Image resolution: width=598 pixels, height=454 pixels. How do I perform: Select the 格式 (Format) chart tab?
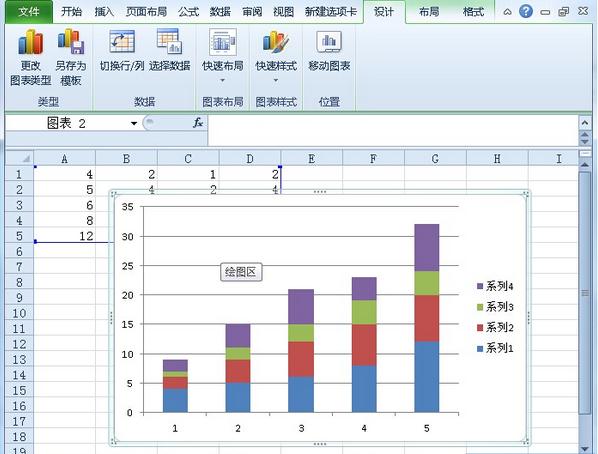click(473, 12)
